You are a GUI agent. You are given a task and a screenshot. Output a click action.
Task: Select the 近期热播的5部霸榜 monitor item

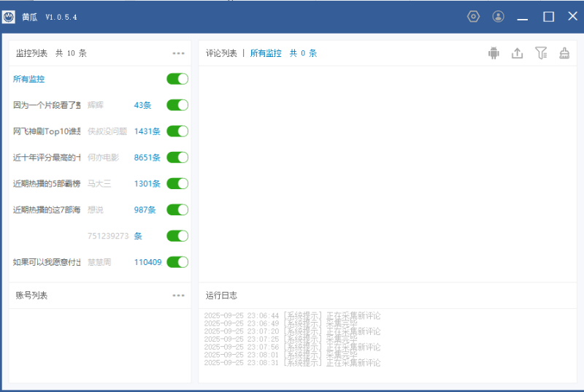click(x=47, y=184)
